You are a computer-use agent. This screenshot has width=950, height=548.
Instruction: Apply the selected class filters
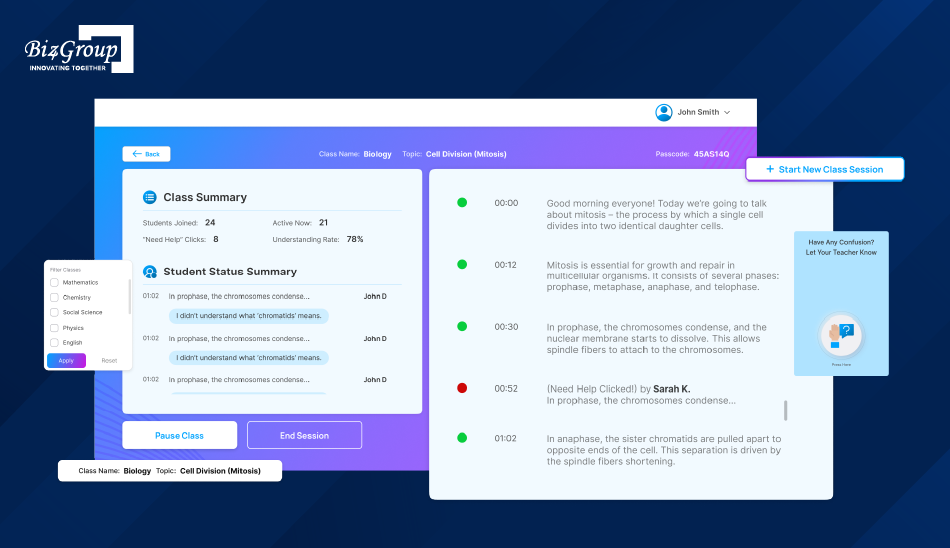coord(66,360)
